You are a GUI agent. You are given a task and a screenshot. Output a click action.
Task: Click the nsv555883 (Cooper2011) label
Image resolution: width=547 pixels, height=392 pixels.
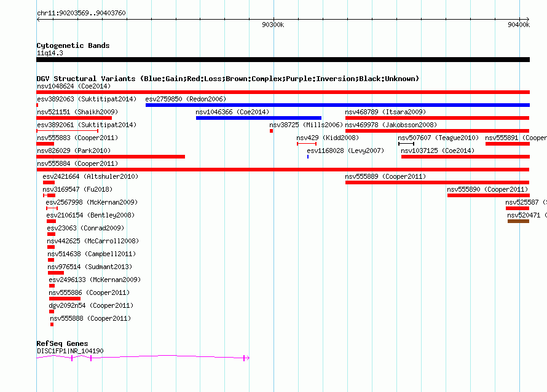(77, 138)
